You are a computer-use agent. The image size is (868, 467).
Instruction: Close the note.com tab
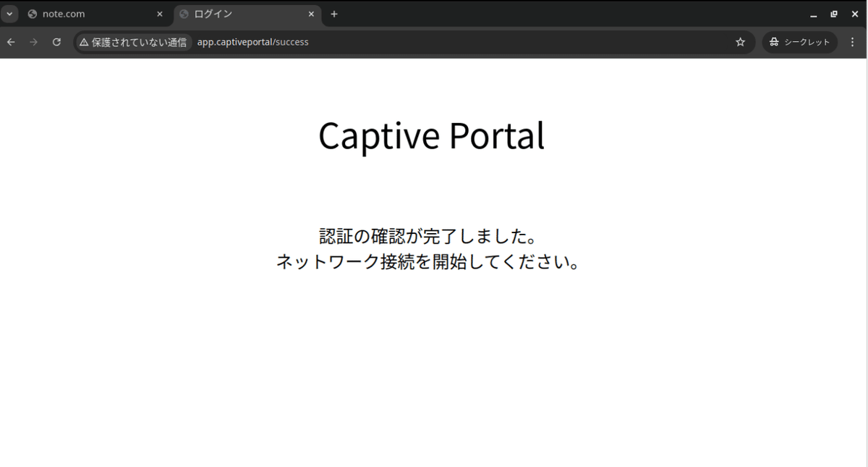[159, 13]
